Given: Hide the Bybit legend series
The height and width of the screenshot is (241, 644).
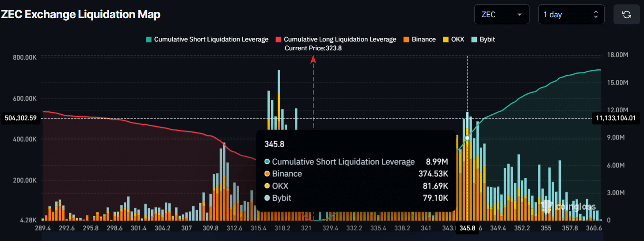Looking at the screenshot, I should 487,39.
